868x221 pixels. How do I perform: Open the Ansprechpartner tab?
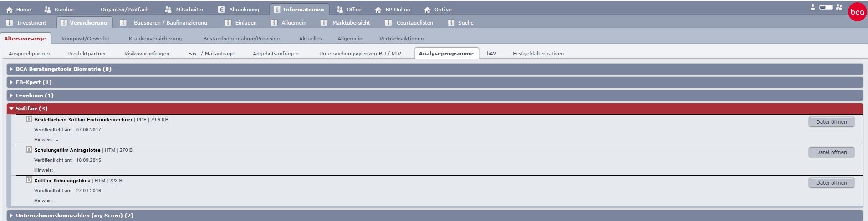pyautogui.click(x=30, y=54)
